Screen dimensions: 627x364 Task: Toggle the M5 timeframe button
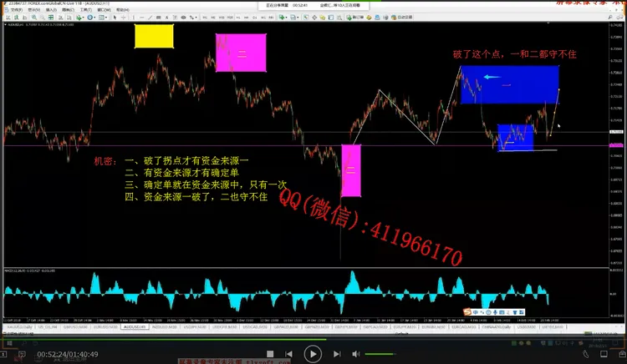tap(213, 18)
